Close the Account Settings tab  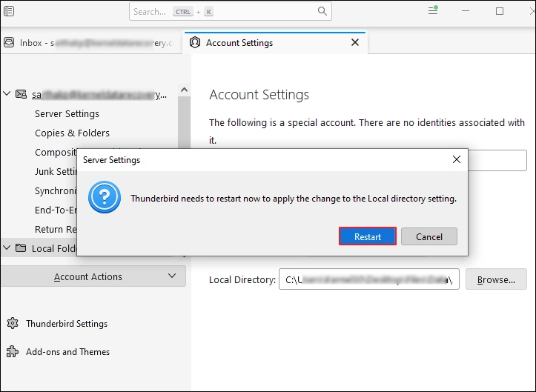(355, 42)
